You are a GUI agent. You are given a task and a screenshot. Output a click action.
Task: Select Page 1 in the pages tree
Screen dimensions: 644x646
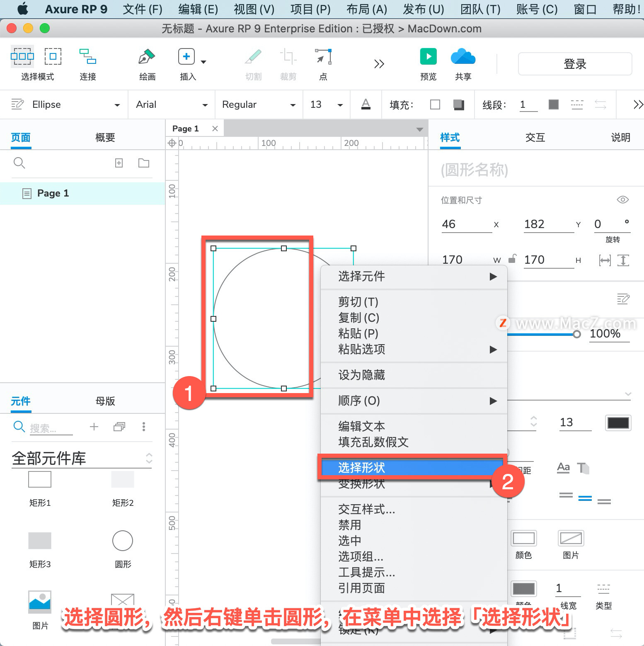point(82,193)
